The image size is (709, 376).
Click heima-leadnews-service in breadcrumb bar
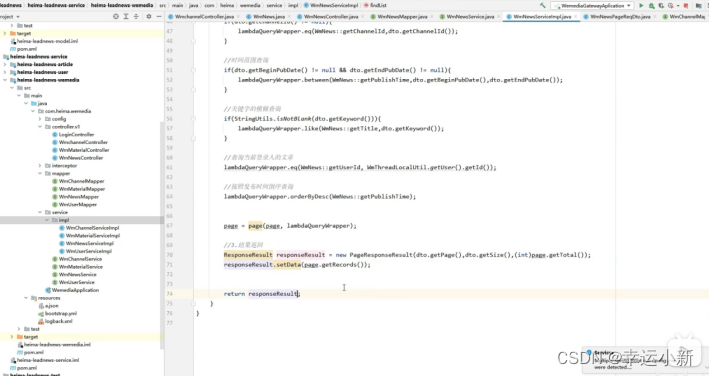point(56,5)
